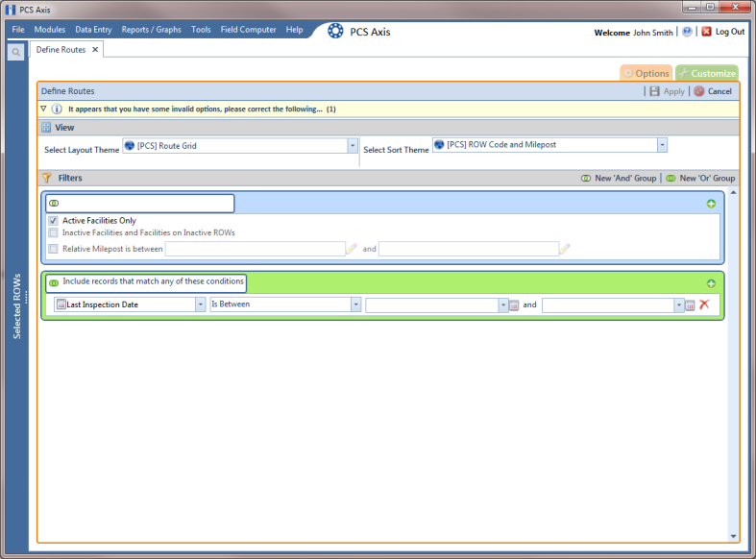Click the search magnifier icon in sidebar
756x559 pixels.
[x=16, y=52]
